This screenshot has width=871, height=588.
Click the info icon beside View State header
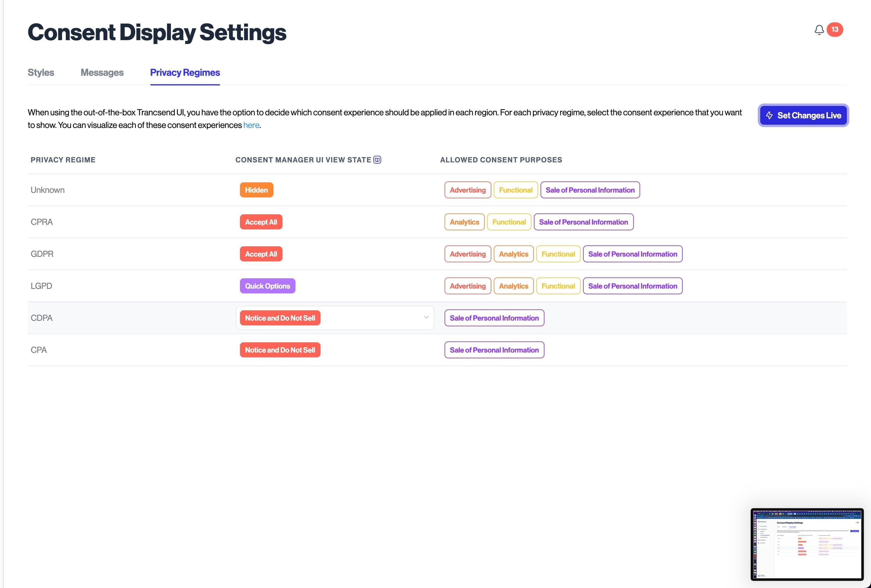378,160
